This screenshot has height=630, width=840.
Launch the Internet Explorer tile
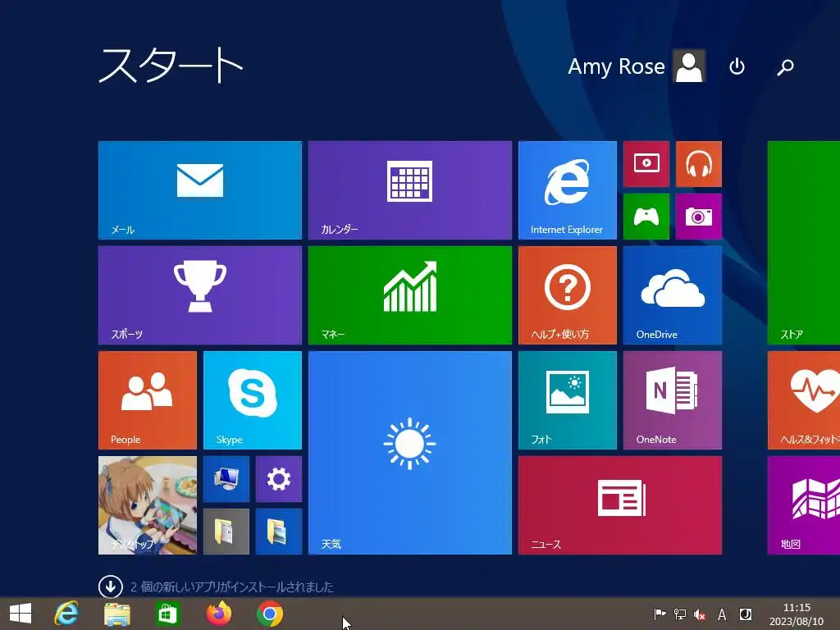568,190
